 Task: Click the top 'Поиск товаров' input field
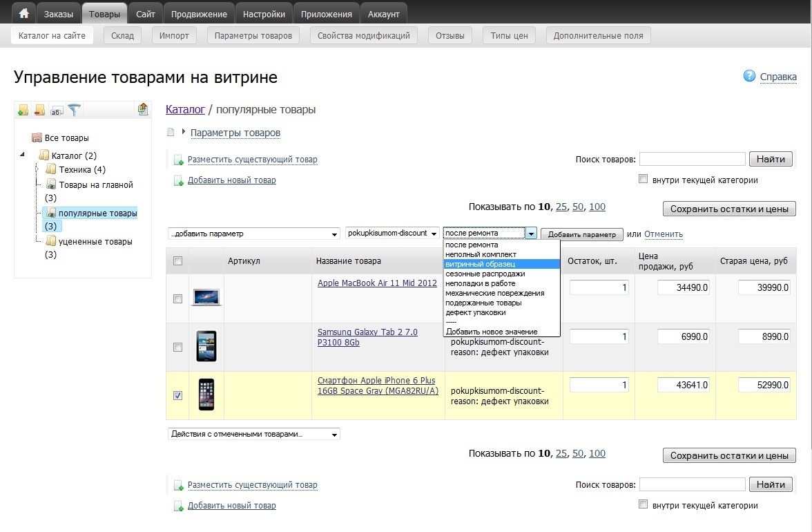(693, 159)
